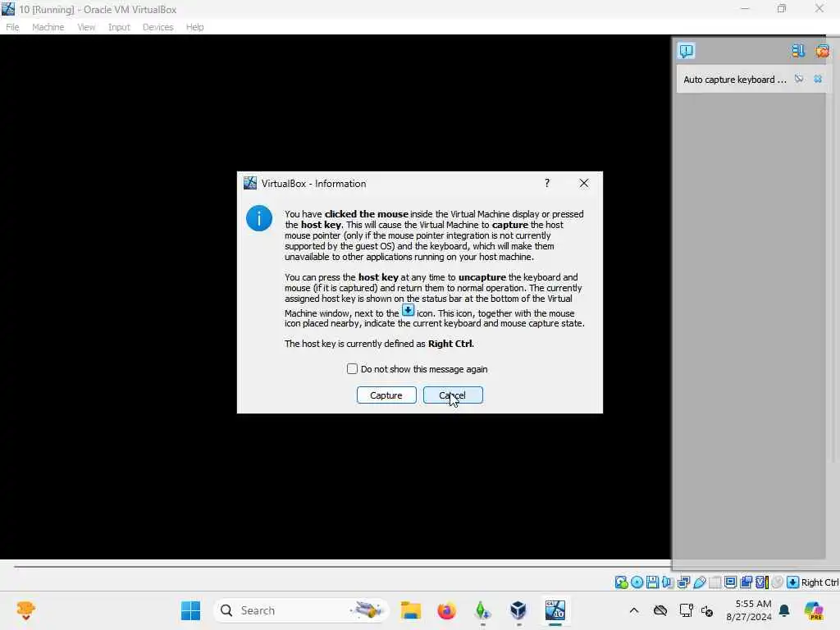Click the delete finished notifications icon

click(822, 51)
